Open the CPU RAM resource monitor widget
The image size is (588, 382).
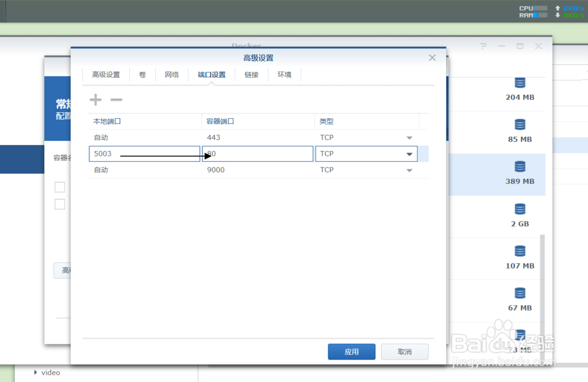point(533,12)
